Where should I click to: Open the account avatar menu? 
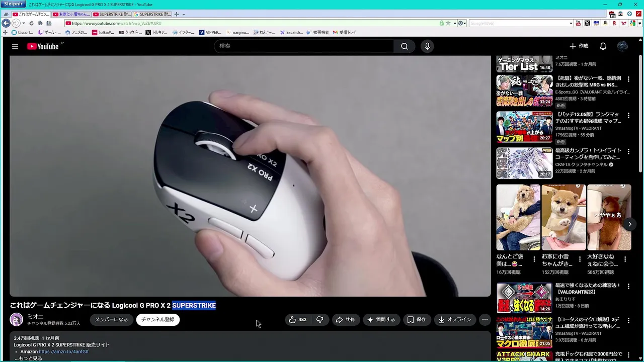[622, 46]
